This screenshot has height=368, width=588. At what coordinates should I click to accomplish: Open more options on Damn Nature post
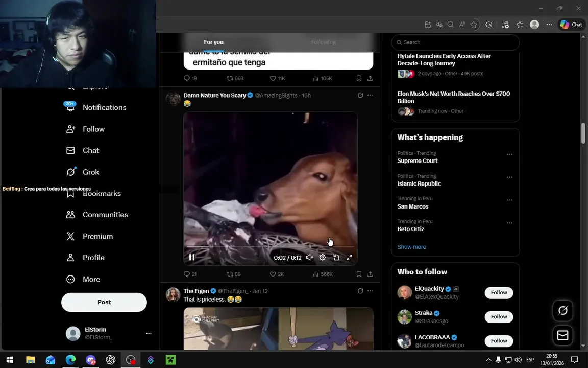pos(370,95)
